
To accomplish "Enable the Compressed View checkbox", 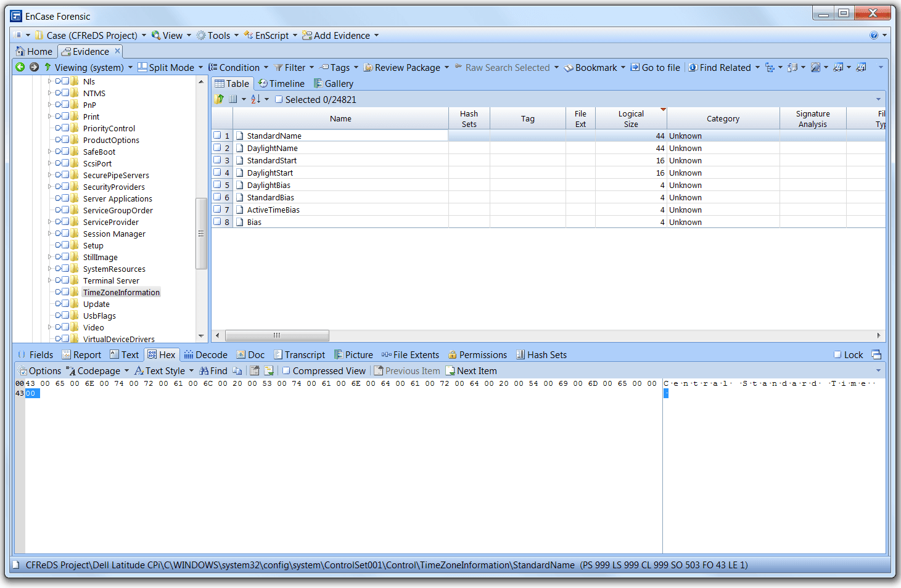I will pyautogui.click(x=287, y=371).
